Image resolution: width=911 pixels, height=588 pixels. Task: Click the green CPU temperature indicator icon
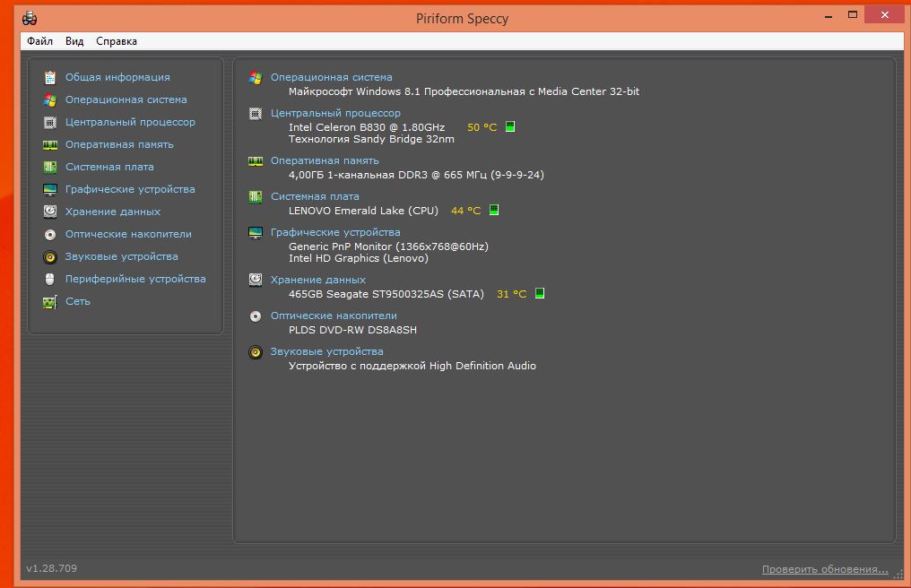click(510, 127)
